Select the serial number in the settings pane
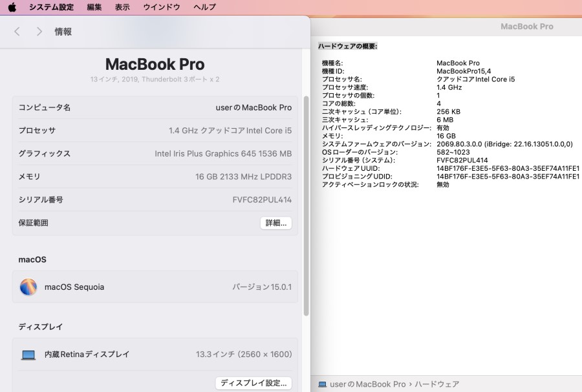The height and width of the screenshot is (392, 582). click(262, 200)
